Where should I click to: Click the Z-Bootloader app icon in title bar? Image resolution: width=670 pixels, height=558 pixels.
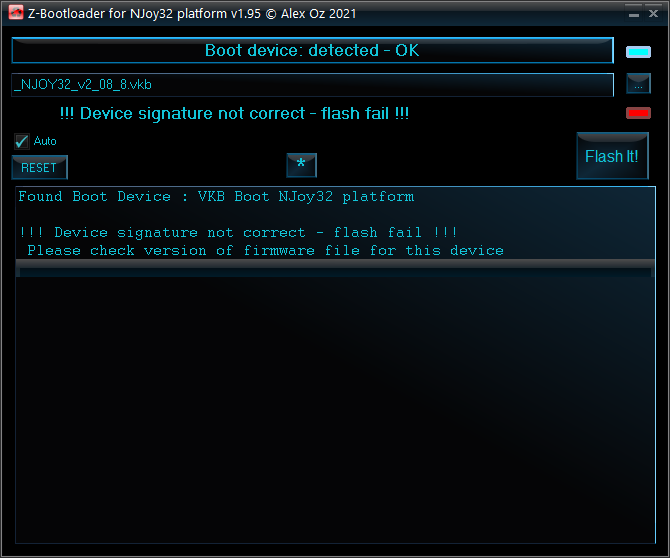pos(16,12)
